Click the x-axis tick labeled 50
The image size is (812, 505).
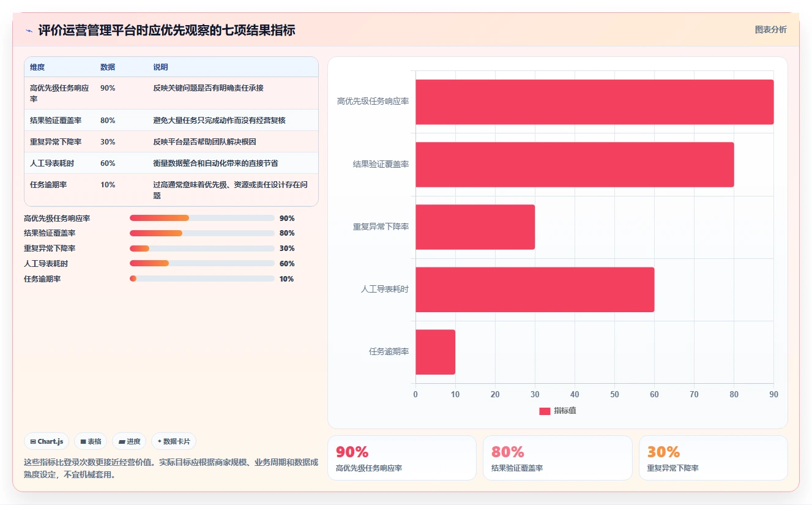(x=614, y=395)
